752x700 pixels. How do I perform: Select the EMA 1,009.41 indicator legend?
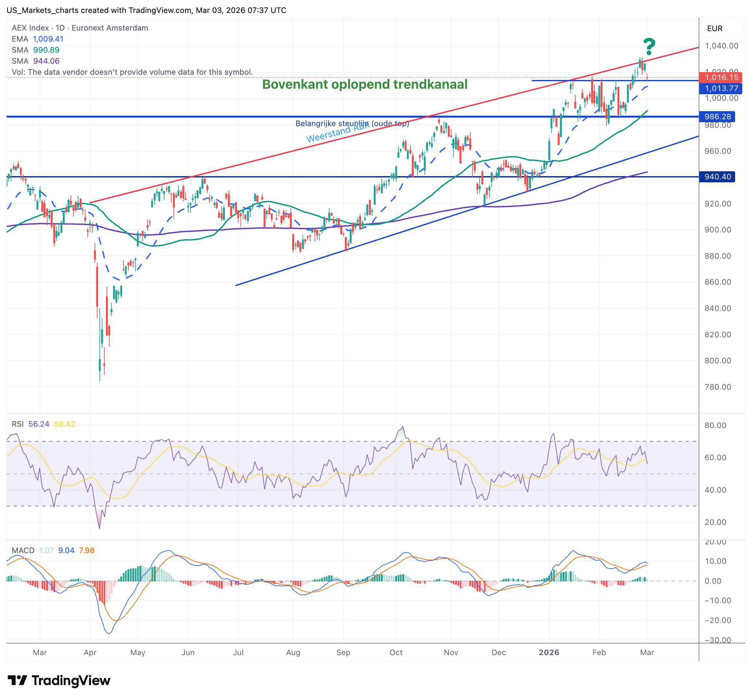[x=37, y=39]
